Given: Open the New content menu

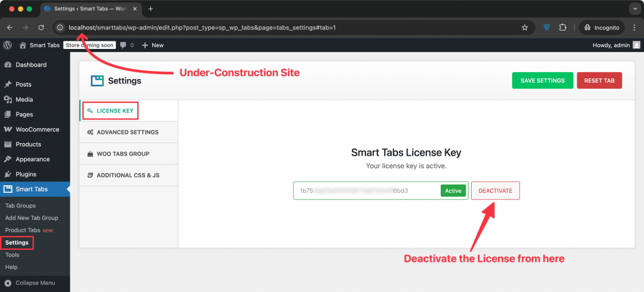Looking at the screenshot, I should coord(153,45).
